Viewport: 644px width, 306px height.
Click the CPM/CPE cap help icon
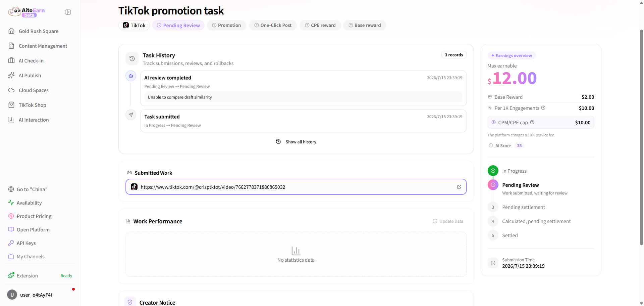[x=532, y=122]
